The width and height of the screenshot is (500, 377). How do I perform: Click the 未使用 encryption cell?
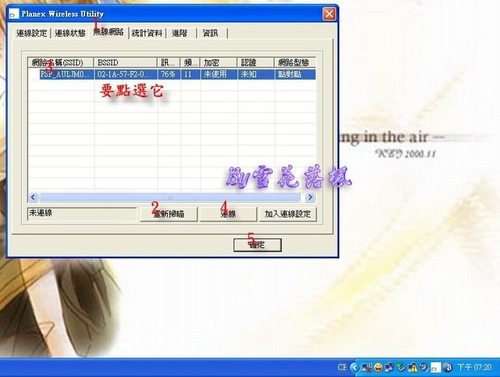(219, 74)
